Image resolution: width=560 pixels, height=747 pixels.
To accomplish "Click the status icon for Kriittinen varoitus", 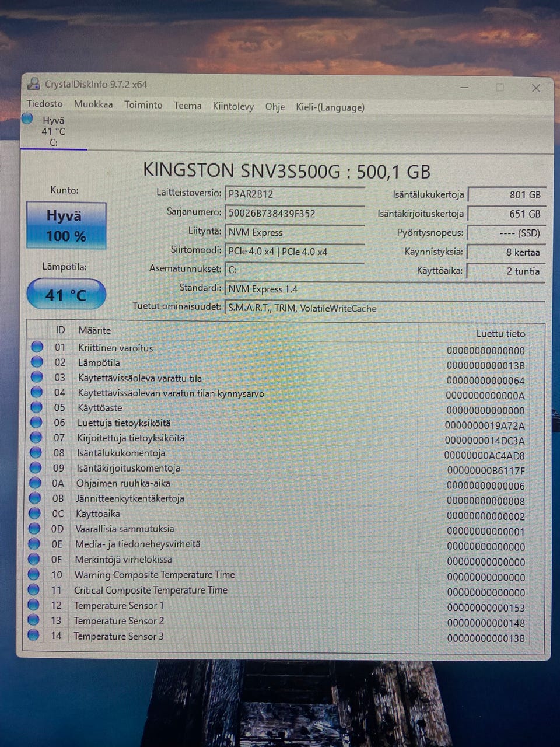I will [x=37, y=347].
